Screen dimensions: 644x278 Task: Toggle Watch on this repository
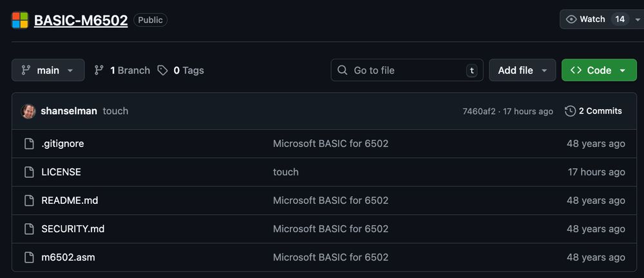pos(586,19)
